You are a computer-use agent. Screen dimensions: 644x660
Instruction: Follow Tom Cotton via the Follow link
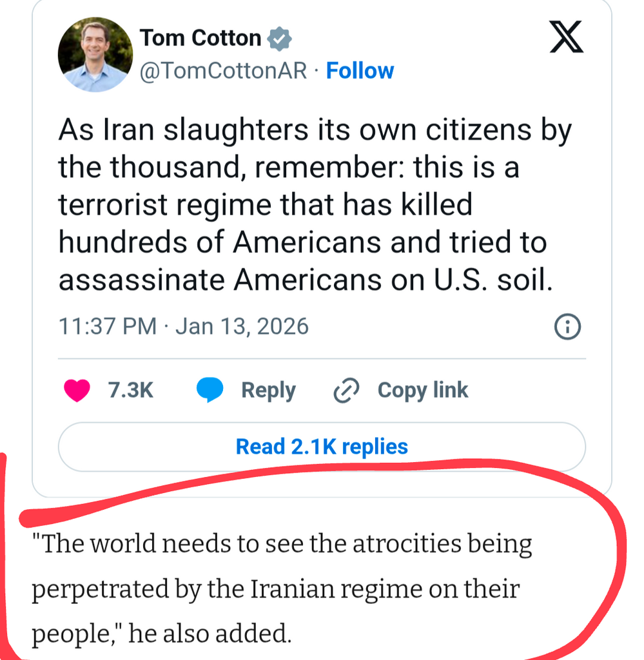(x=360, y=71)
